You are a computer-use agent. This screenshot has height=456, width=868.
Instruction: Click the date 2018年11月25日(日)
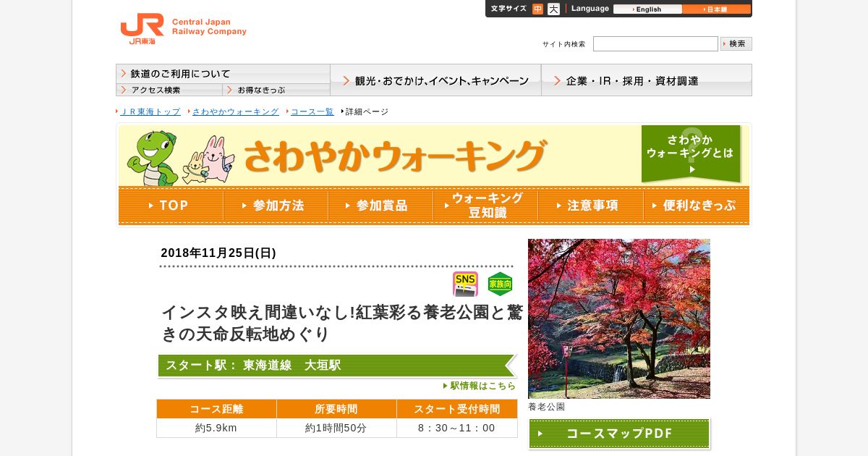tap(218, 253)
